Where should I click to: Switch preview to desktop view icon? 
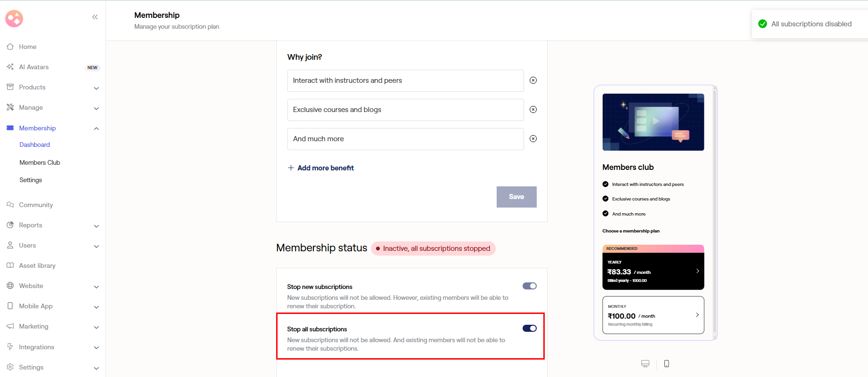click(645, 363)
